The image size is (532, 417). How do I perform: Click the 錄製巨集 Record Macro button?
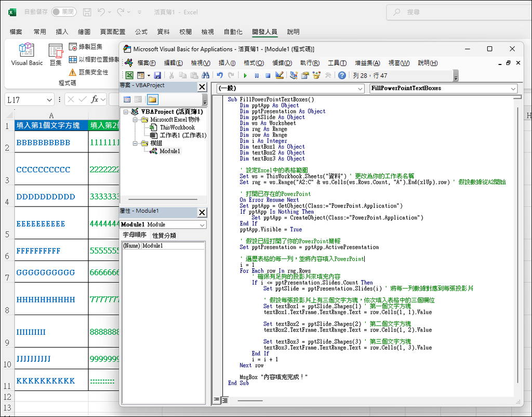click(86, 47)
